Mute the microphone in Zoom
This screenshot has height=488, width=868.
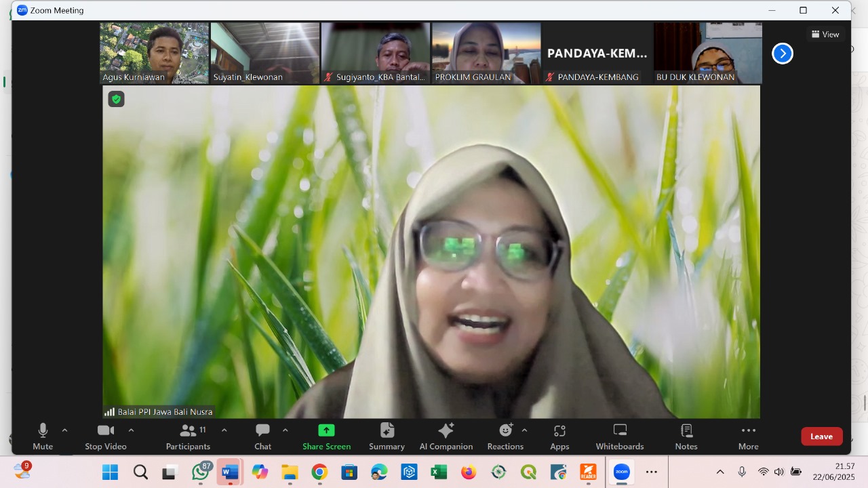[x=43, y=437]
